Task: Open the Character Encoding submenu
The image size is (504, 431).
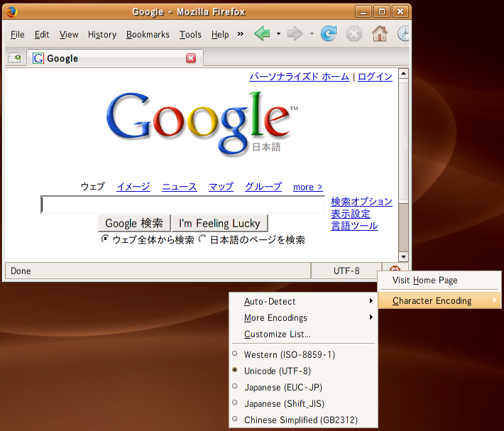Action: (439, 300)
